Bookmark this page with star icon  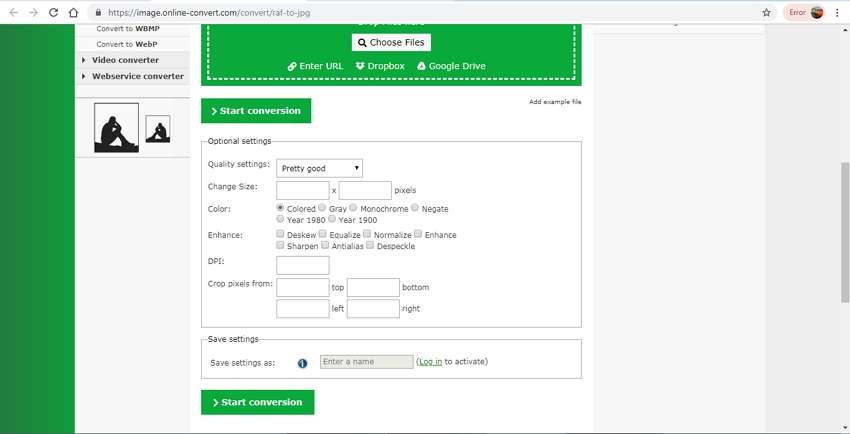click(x=767, y=13)
